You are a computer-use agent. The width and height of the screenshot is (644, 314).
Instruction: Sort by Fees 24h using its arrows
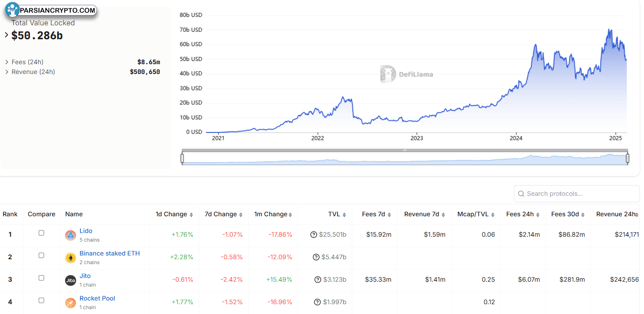(x=538, y=215)
